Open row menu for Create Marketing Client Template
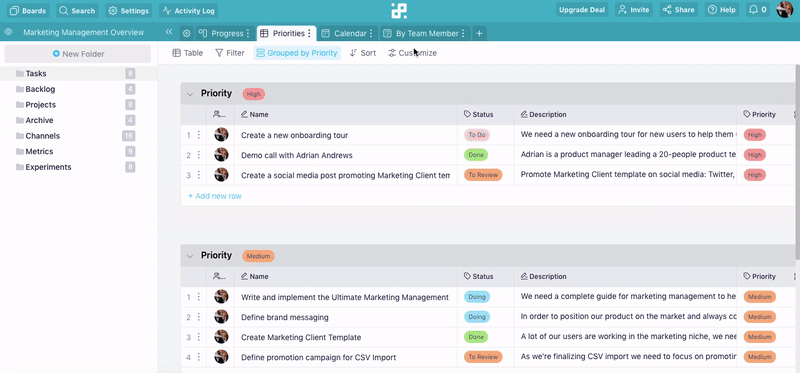Screen dimensions: 800x373 click(x=198, y=337)
